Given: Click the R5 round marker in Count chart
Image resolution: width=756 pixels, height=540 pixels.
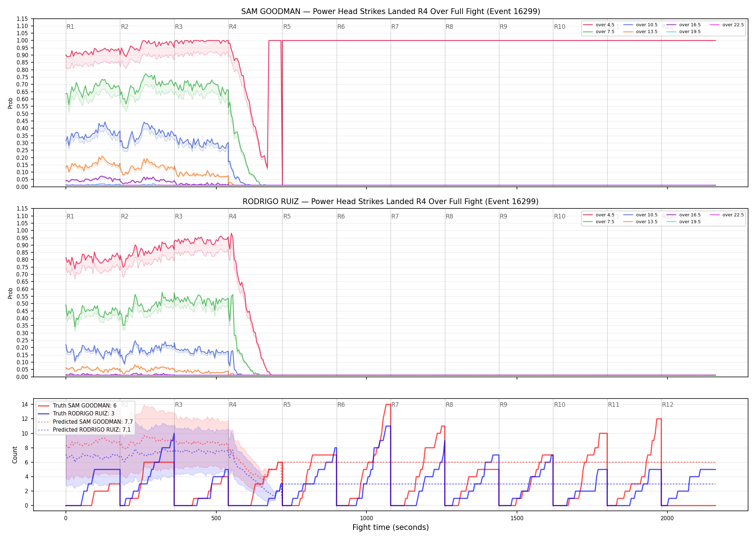Looking at the screenshot, I should pyautogui.click(x=287, y=405).
